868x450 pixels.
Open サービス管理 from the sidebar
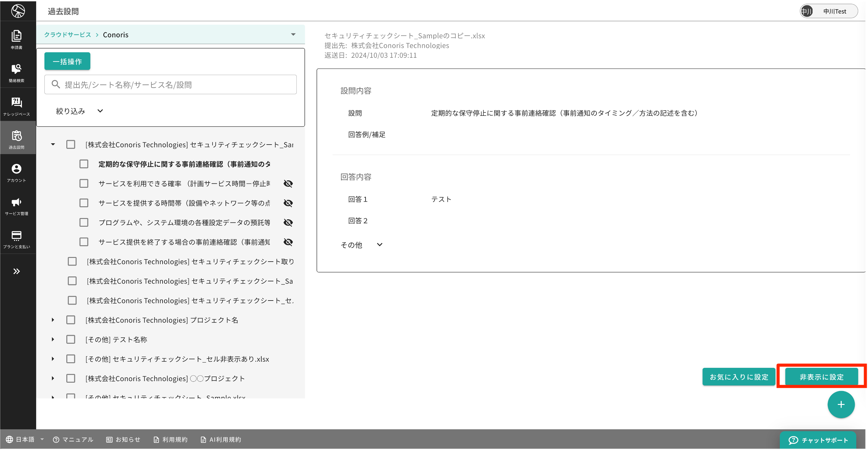click(x=17, y=205)
